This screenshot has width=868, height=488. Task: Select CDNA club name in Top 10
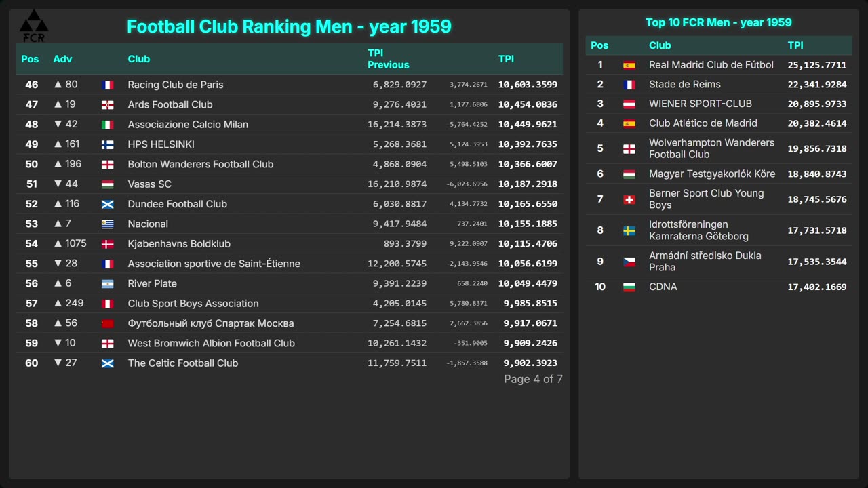click(x=663, y=287)
